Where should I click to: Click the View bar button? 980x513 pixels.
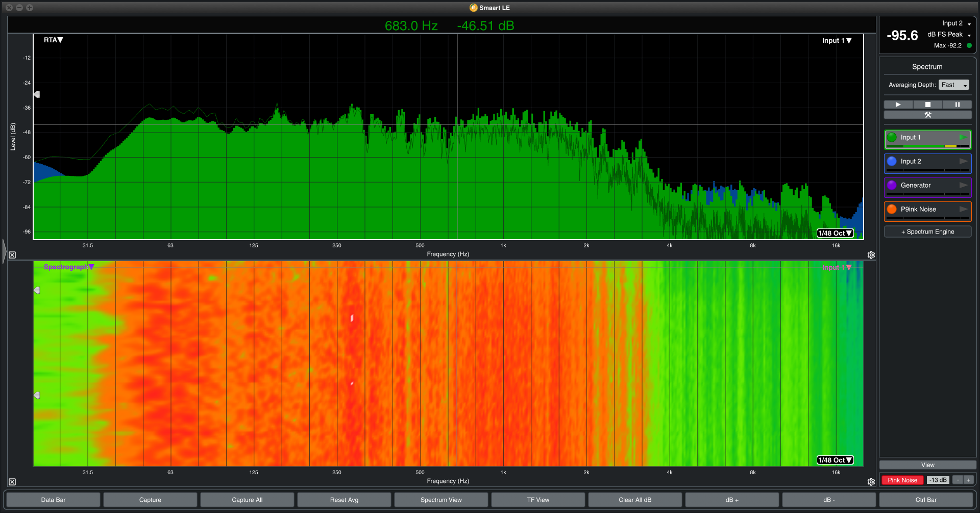pyautogui.click(x=927, y=465)
